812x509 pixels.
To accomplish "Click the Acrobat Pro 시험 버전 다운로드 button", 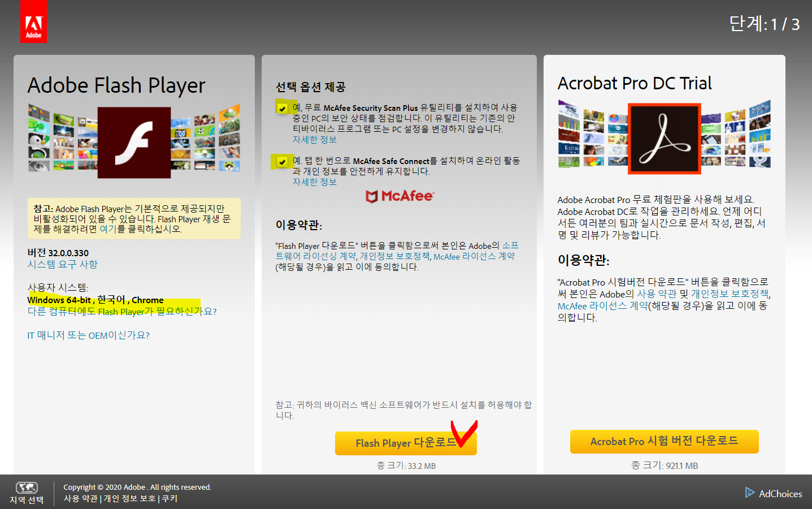I will click(x=664, y=442).
